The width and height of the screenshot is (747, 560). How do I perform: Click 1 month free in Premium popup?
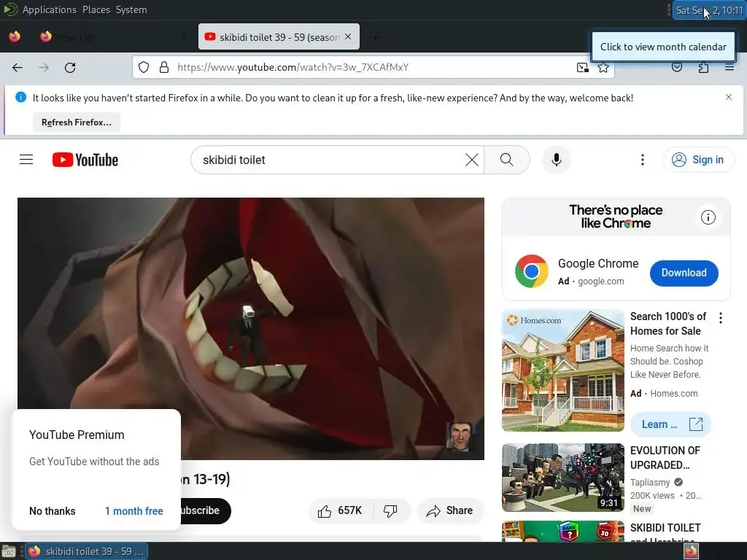pos(134,511)
